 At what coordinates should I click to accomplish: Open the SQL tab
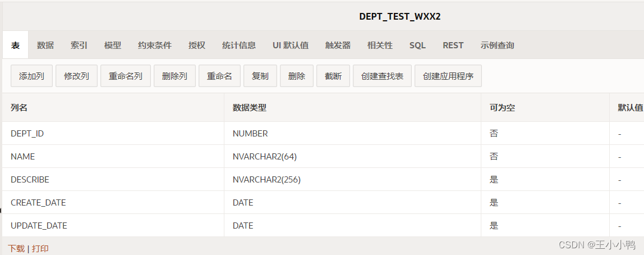point(418,45)
